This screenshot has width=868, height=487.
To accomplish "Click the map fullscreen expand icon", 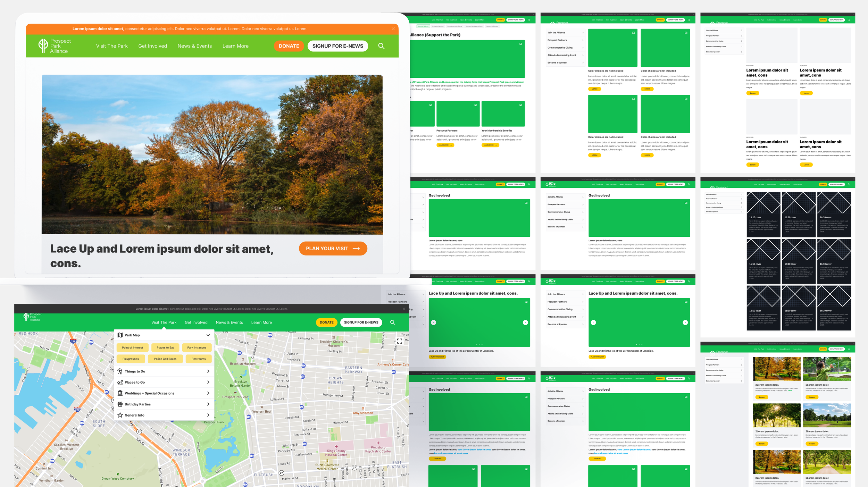I will (399, 341).
